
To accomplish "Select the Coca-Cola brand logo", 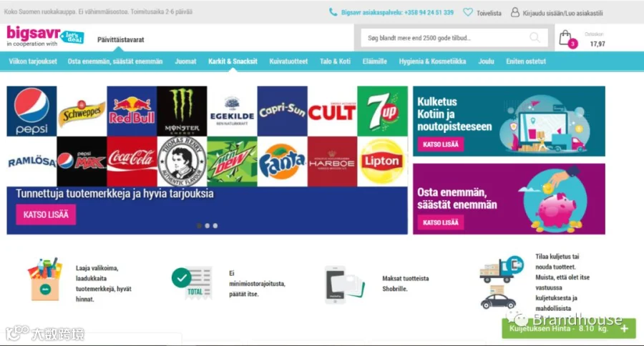I will click(132, 162).
